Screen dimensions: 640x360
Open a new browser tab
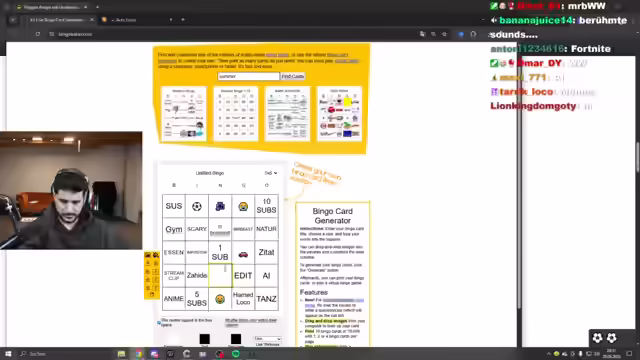click(183, 20)
